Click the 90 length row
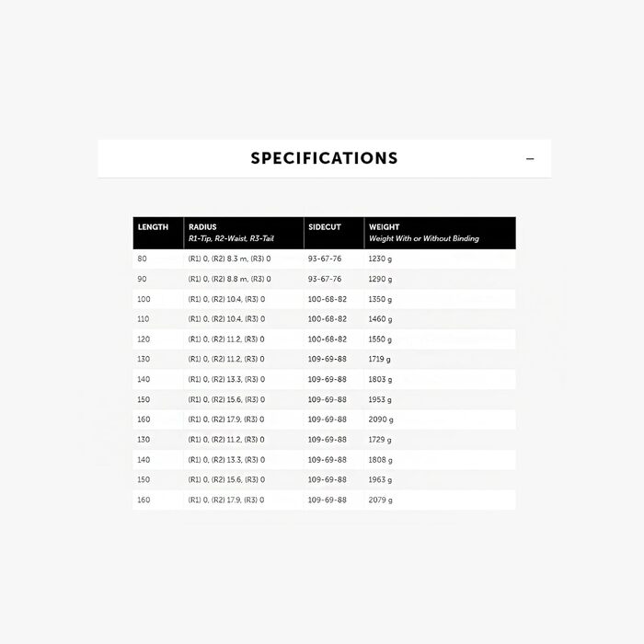Screen dimensions: 644x644 [x=325, y=279]
